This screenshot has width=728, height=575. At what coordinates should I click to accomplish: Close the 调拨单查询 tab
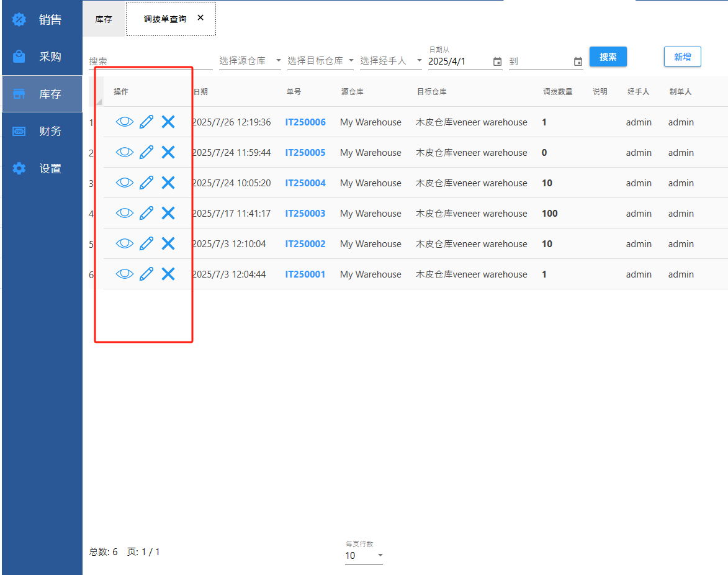click(200, 18)
